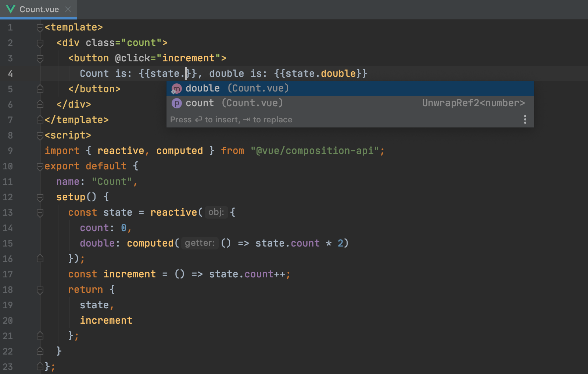Open completion popup options menu

pos(525,119)
